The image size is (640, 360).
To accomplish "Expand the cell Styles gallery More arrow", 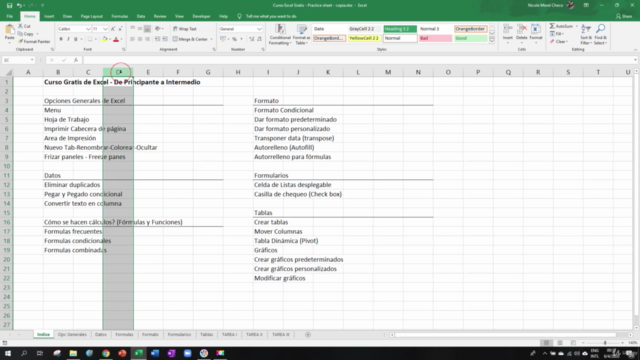I will pyautogui.click(x=492, y=40).
